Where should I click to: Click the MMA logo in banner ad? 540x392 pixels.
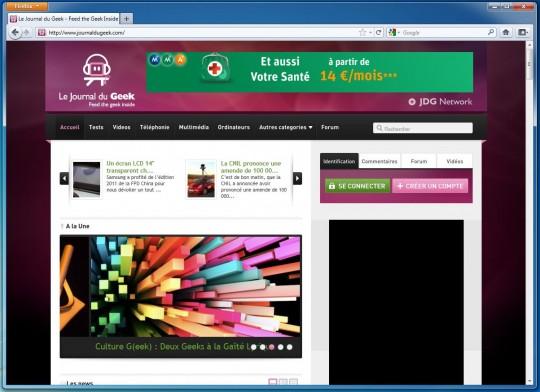(x=167, y=60)
